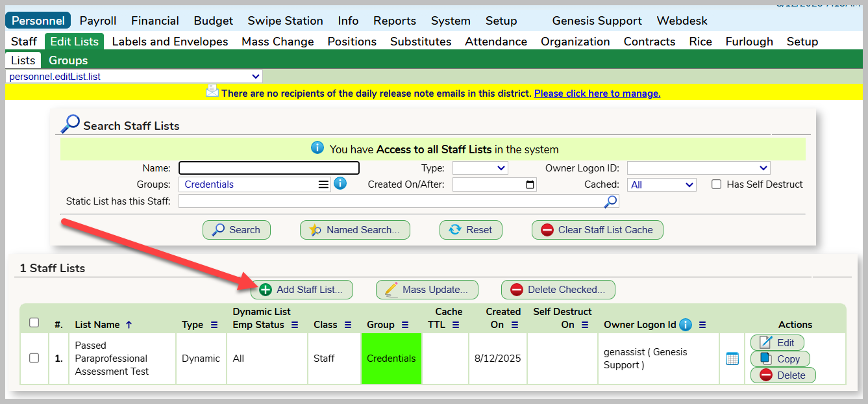The image size is (868, 404).
Task: Click the release note email envelope icon
Action: click(212, 91)
